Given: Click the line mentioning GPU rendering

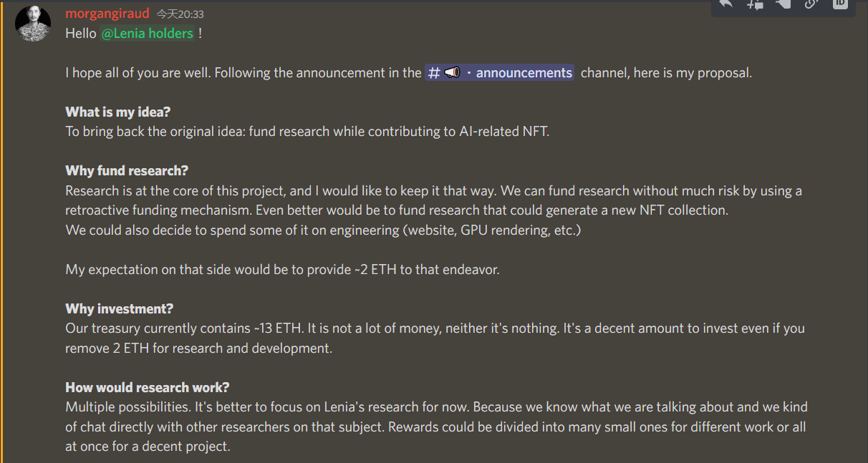Looking at the screenshot, I should click(x=323, y=230).
